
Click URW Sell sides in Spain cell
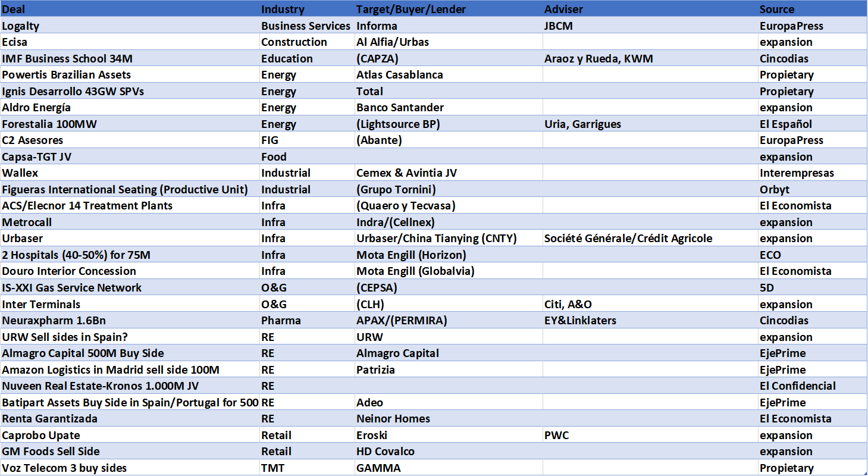click(130, 337)
